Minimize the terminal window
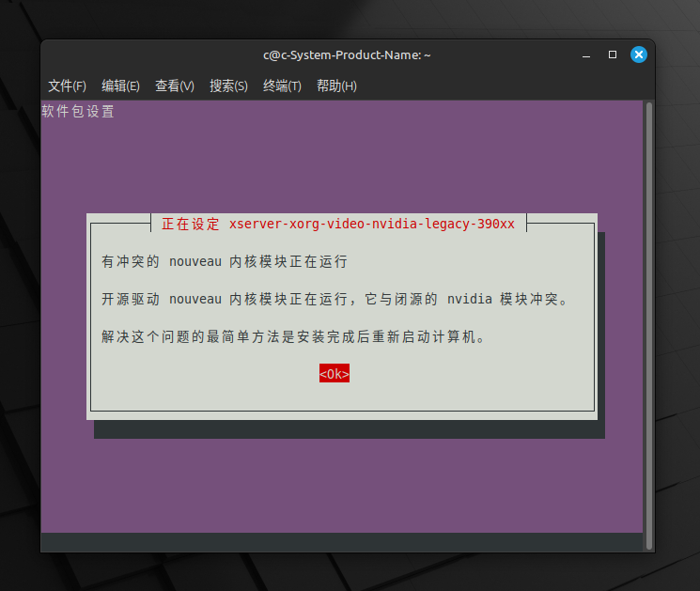This screenshot has height=591, width=700. tap(586, 55)
